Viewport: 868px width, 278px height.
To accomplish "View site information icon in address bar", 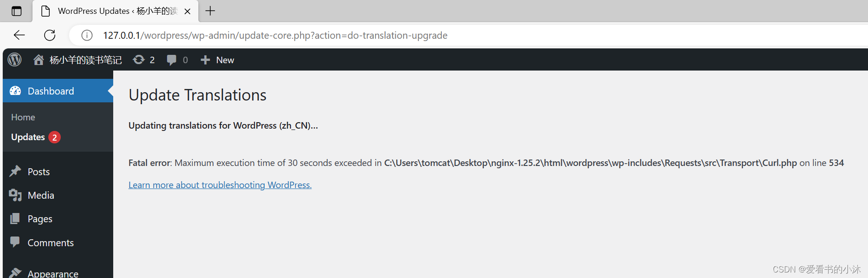I will tap(87, 35).
